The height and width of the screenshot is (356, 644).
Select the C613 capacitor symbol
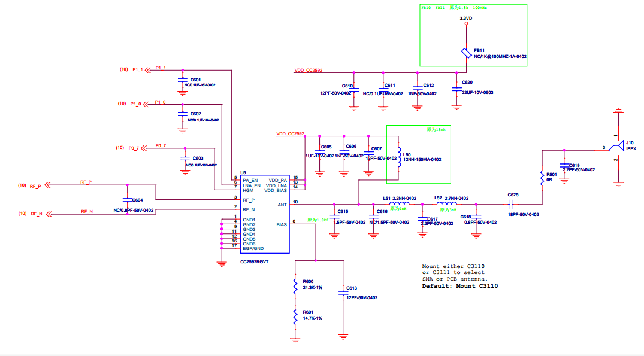(x=343, y=293)
